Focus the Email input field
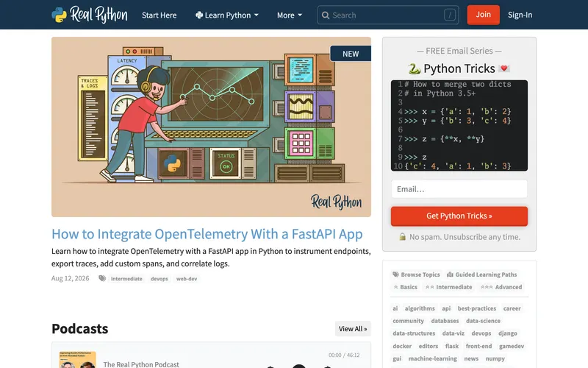The width and height of the screenshot is (588, 368). click(x=459, y=189)
